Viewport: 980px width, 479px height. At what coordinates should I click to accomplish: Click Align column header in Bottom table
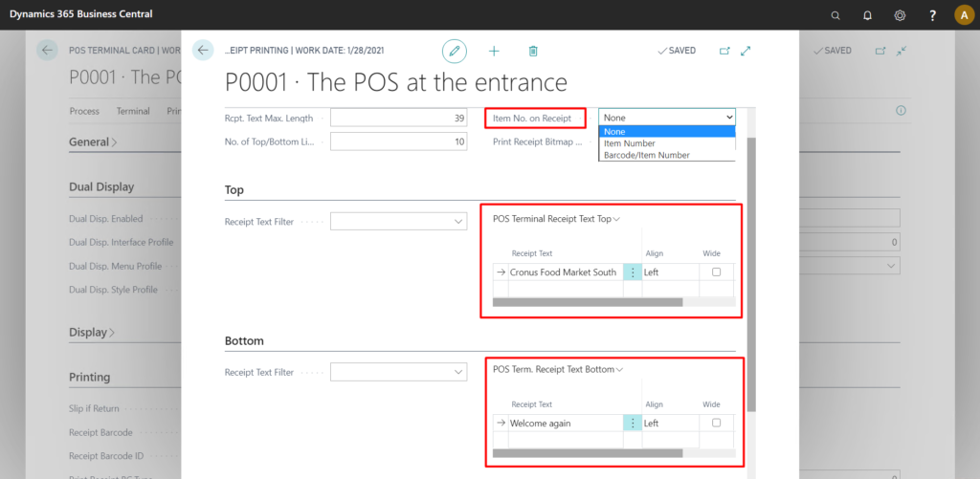point(655,404)
